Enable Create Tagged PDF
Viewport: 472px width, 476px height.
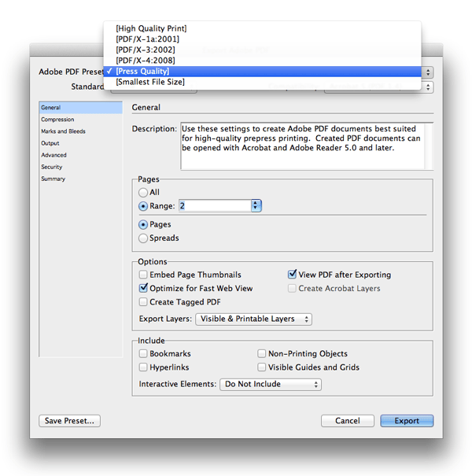[143, 302]
